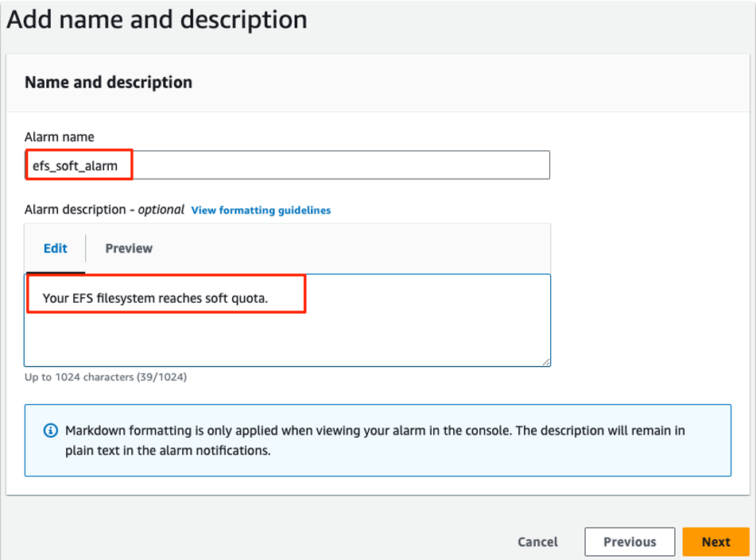This screenshot has width=756, height=560.
Task: Click the Previous button
Action: pyautogui.click(x=630, y=542)
